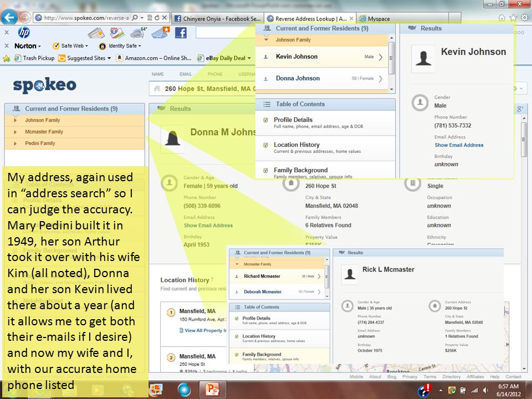532x399 pixels.
Task: Open Kevin Johnson's resident entry chevron
Action: (x=381, y=57)
